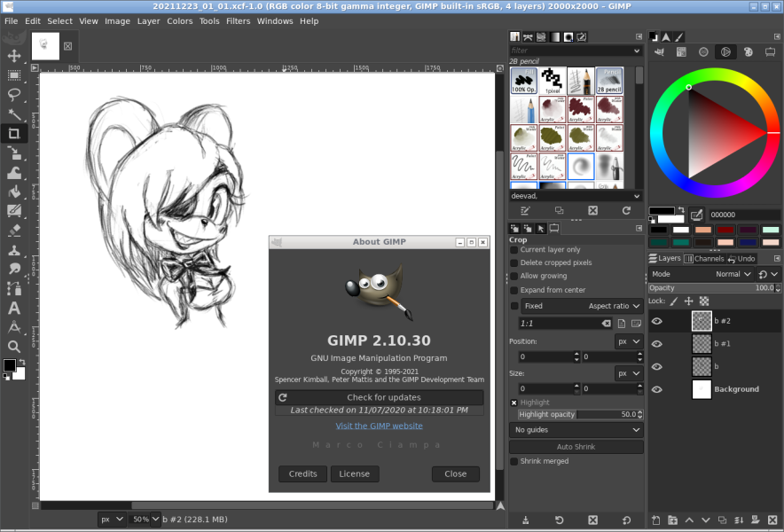Screen dimensions: 784x532
Task: Enable Delete cropped pixels checkbox
Action: (514, 262)
